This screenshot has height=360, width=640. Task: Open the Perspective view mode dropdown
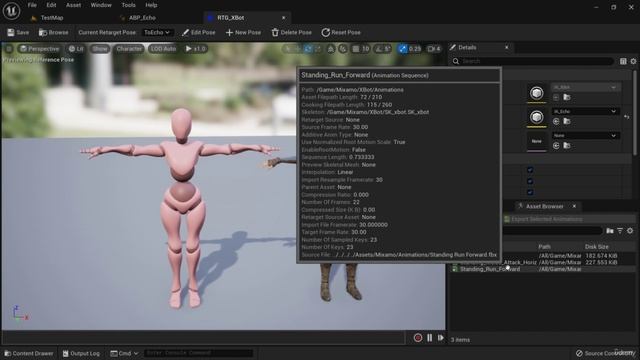pos(40,49)
